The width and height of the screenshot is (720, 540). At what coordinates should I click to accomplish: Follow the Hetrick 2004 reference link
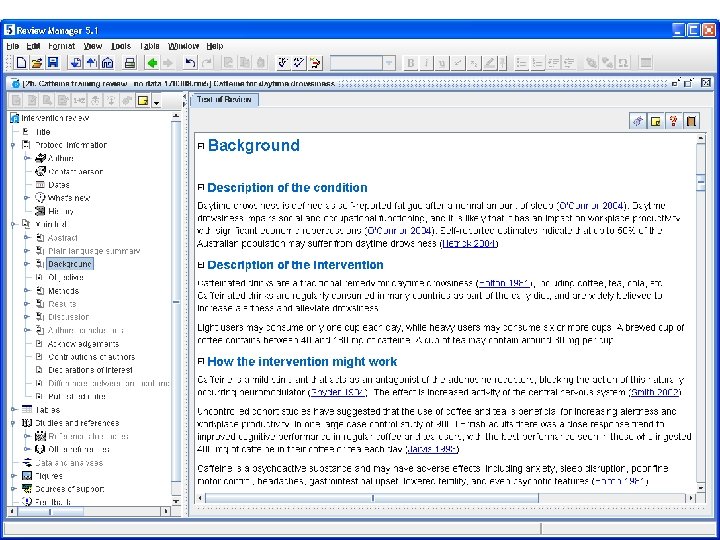[469, 243]
